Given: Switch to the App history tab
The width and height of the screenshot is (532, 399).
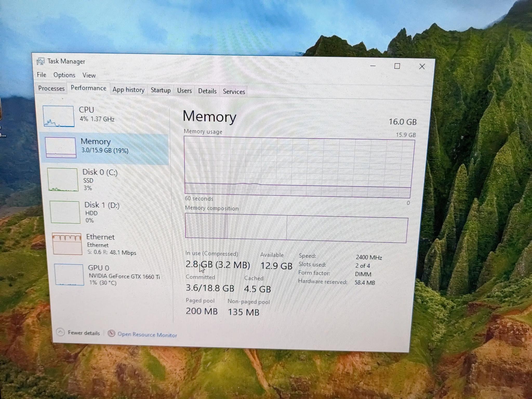Looking at the screenshot, I should (129, 90).
